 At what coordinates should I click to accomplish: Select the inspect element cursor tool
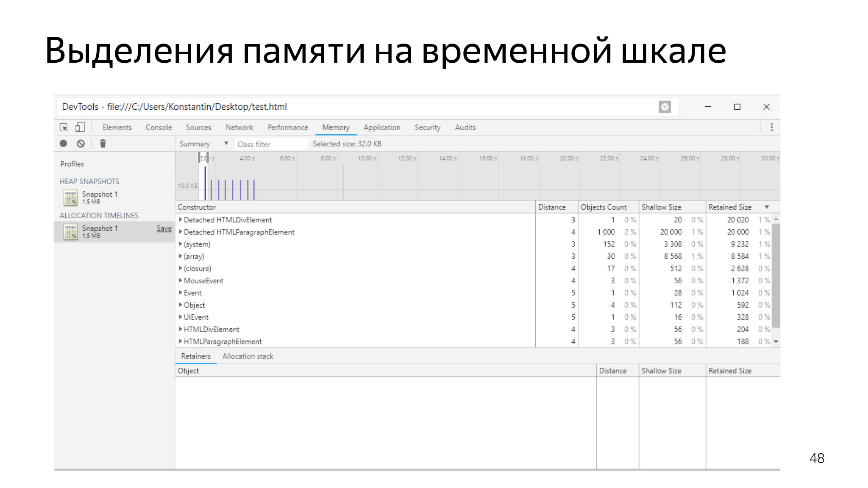[x=64, y=127]
